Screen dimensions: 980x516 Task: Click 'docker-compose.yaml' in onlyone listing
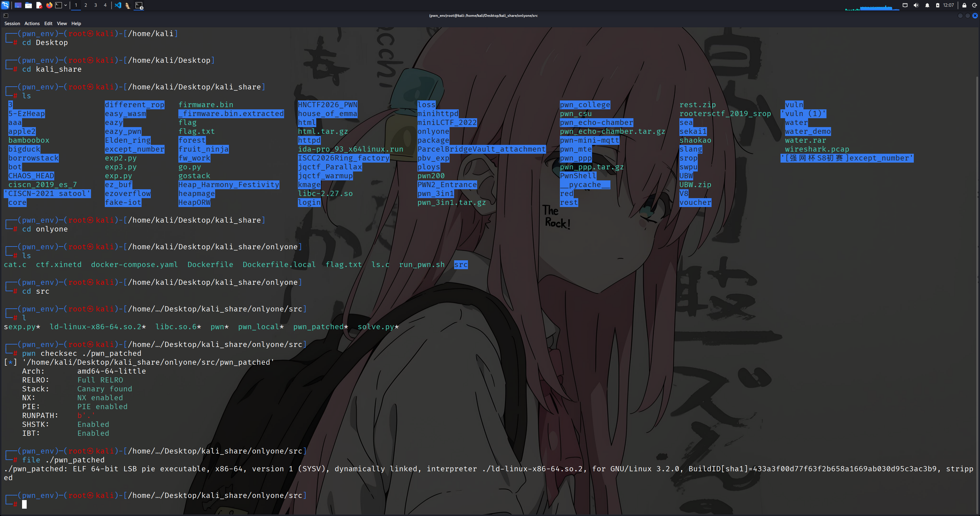coord(134,265)
